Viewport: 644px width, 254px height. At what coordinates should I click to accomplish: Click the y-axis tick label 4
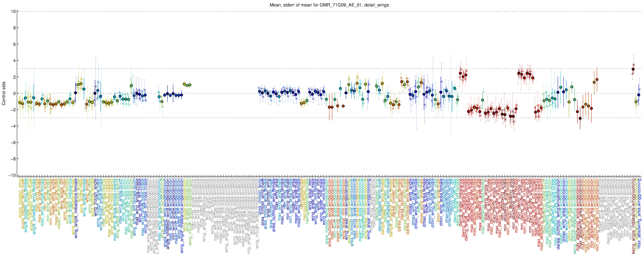coord(14,61)
